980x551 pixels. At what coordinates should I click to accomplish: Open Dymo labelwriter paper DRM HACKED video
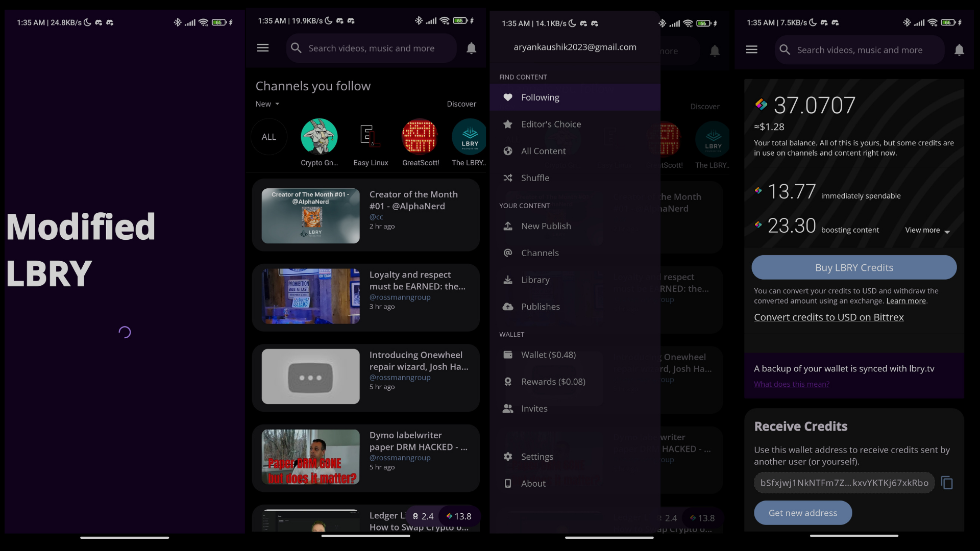tap(365, 458)
